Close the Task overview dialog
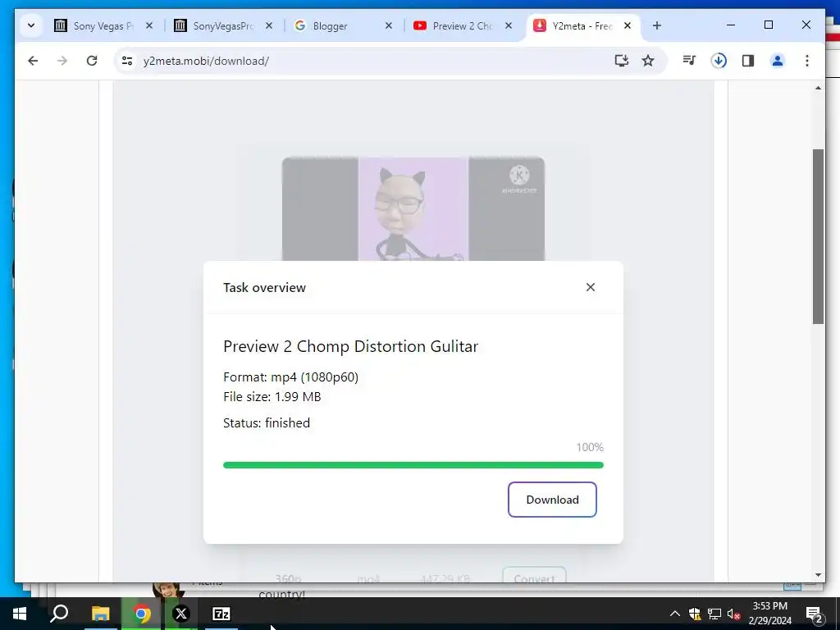The width and height of the screenshot is (840, 630). (591, 287)
